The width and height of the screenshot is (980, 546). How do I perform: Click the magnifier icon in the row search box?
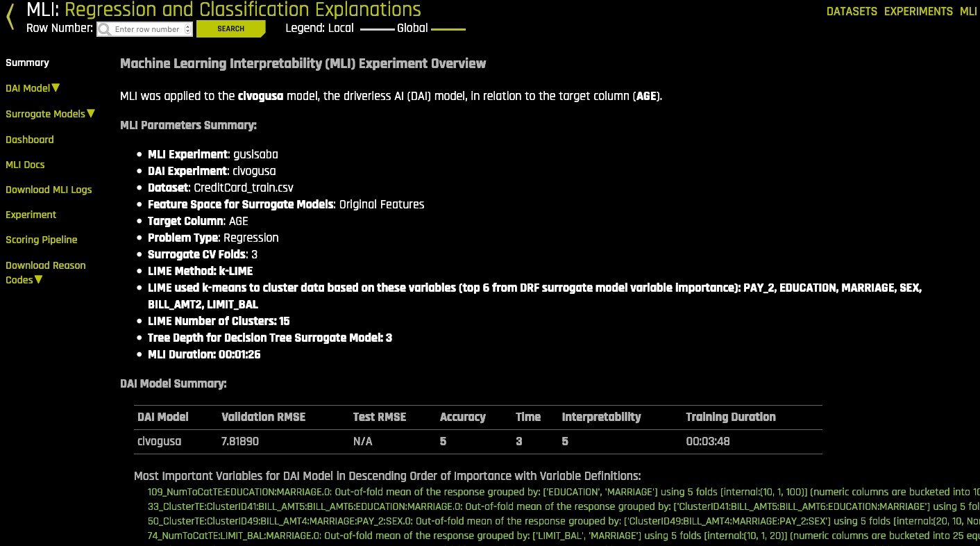click(x=103, y=29)
